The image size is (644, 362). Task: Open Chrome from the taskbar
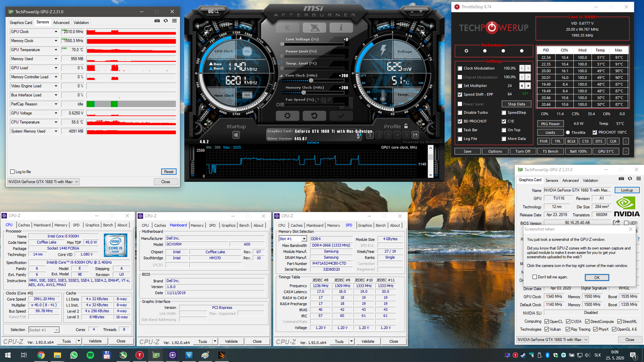pos(41,355)
